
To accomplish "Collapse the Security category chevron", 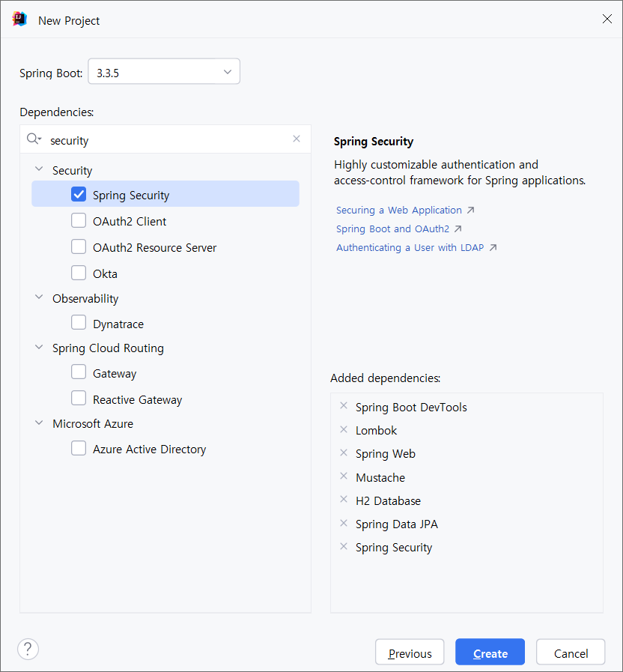I will point(39,169).
